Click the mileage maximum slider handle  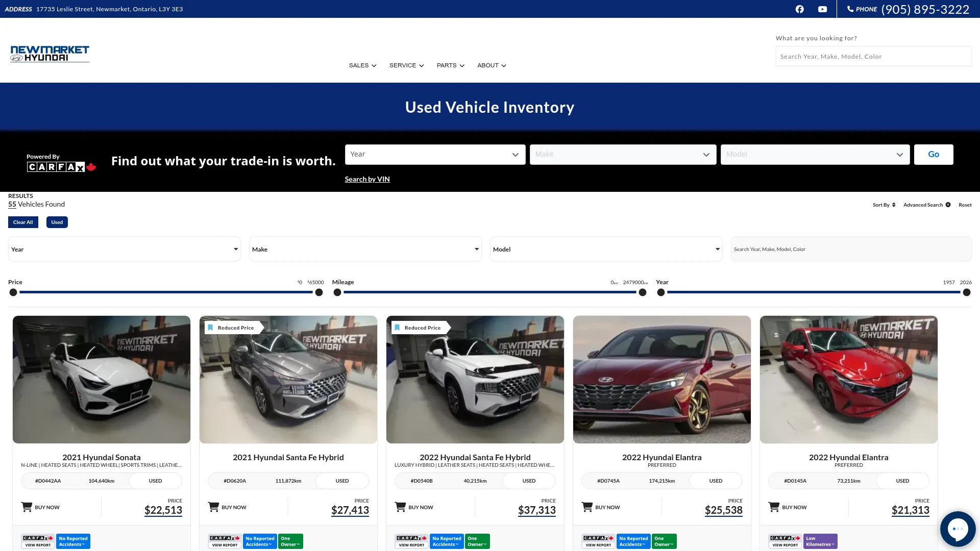[x=643, y=292]
